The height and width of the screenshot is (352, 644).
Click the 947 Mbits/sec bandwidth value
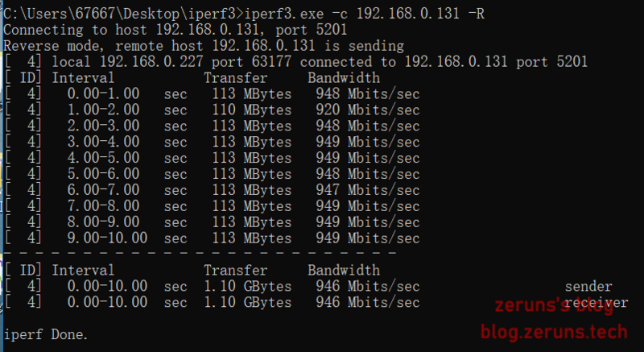(x=368, y=190)
